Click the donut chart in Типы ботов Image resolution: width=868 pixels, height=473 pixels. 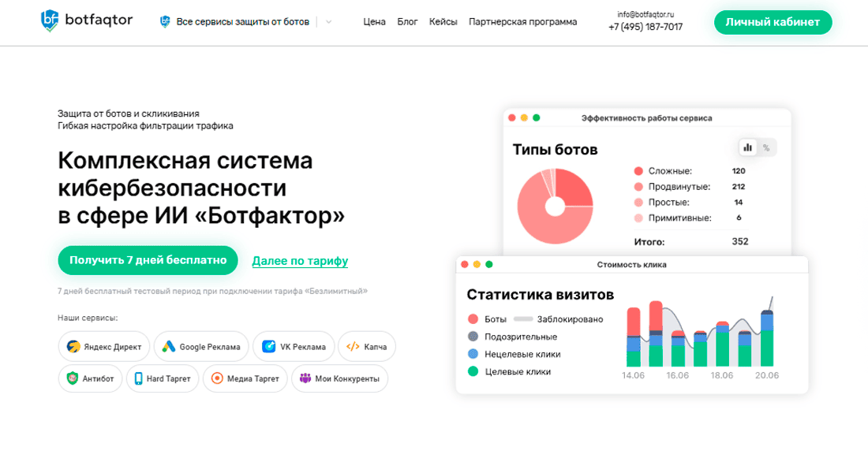coord(556,207)
